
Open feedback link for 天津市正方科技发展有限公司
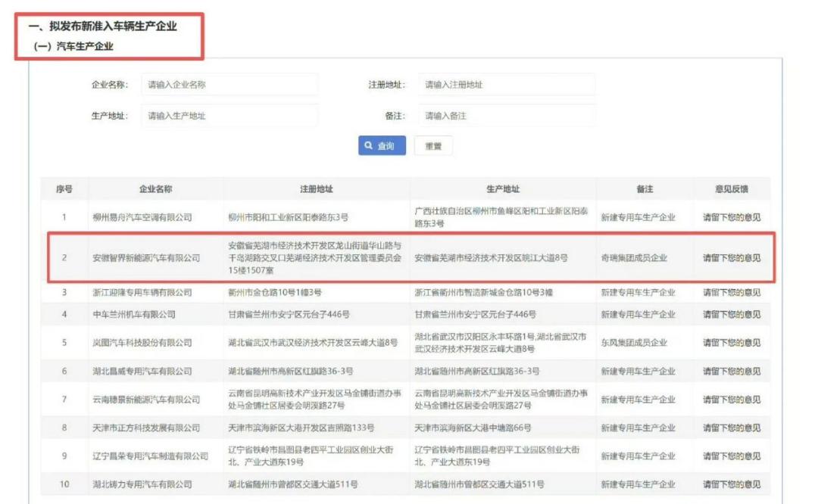732,428
